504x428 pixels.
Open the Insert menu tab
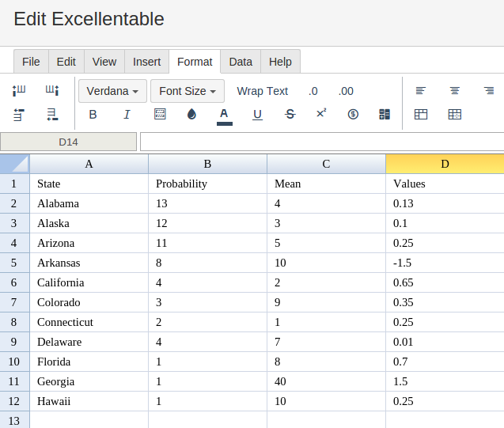pyautogui.click(x=147, y=62)
